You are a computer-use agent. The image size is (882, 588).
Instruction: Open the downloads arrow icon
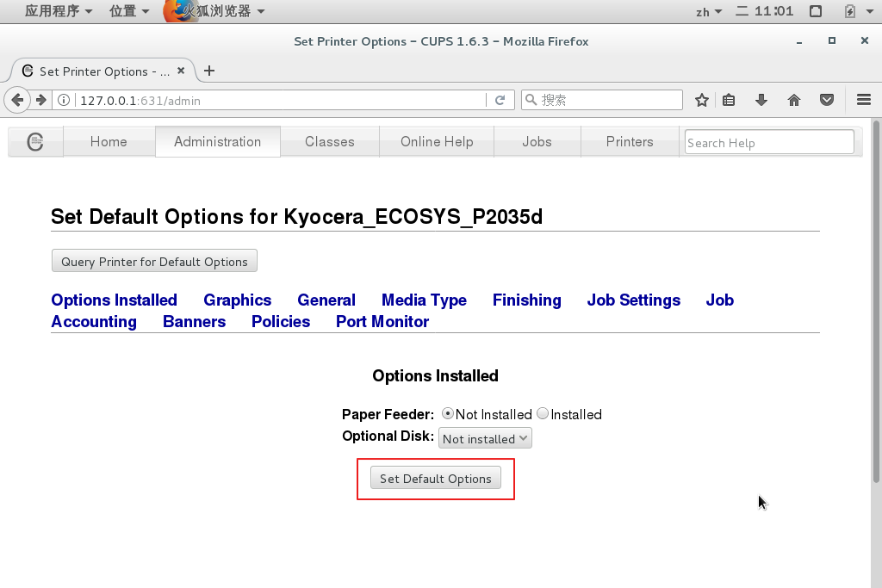(x=761, y=100)
